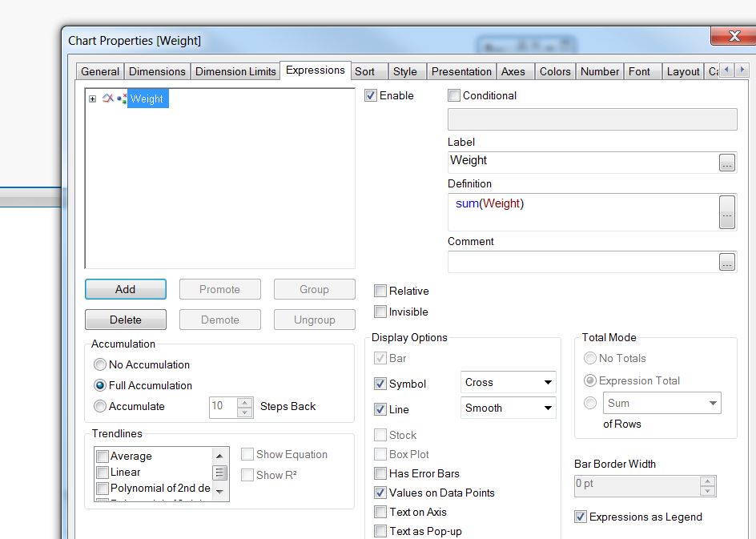Check the Invisible option
Viewport: 756px width, 539px height.
click(380, 312)
